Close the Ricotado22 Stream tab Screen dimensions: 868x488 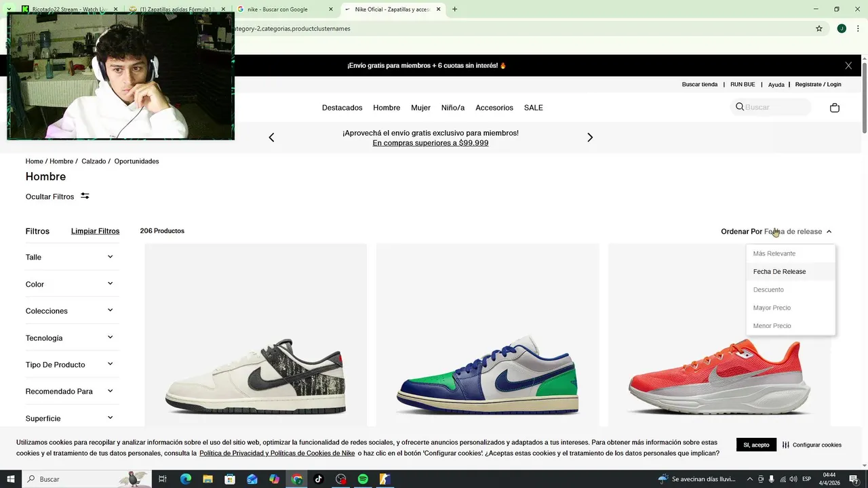tap(115, 9)
